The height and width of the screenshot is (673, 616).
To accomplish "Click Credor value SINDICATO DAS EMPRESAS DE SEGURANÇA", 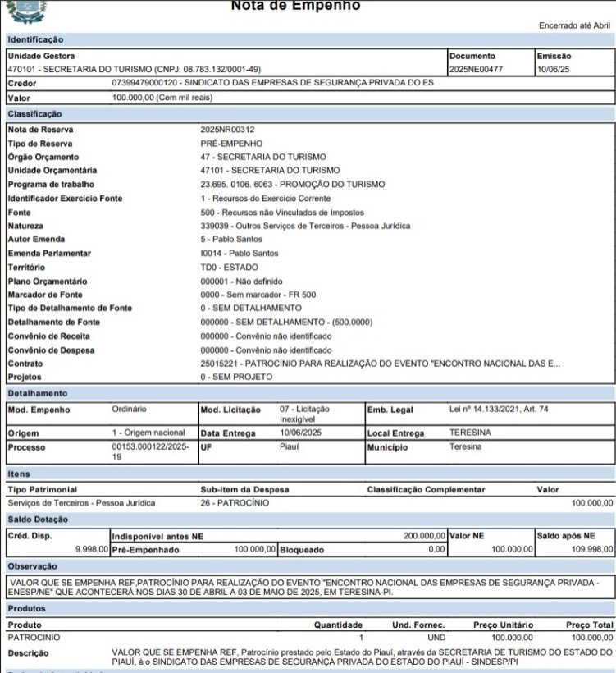I will (x=273, y=82).
